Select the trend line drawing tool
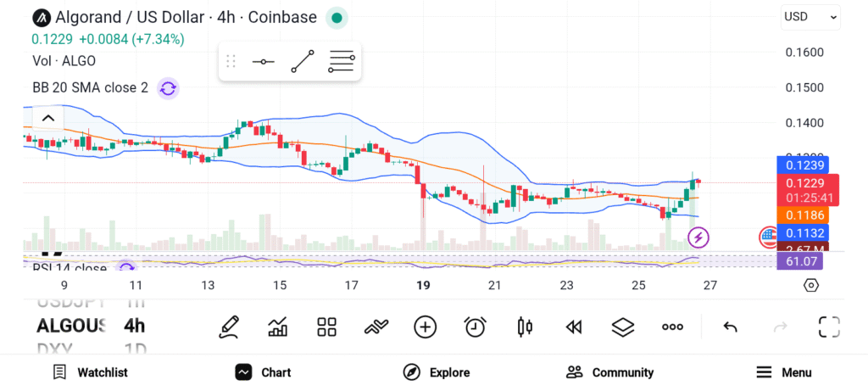 [303, 62]
